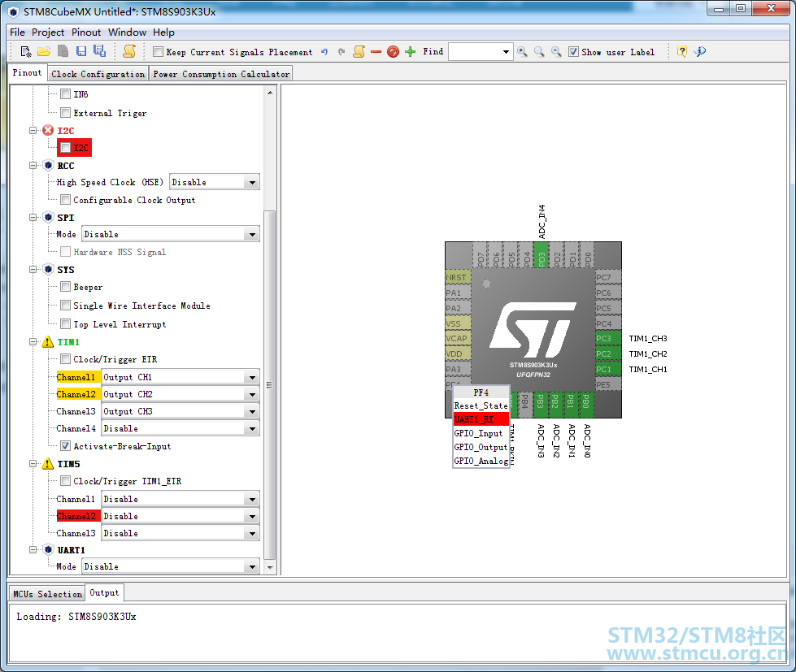Screen dimensions: 796x672
Task: Tick the red-highlighted I2C checkbox
Action: click(x=66, y=148)
